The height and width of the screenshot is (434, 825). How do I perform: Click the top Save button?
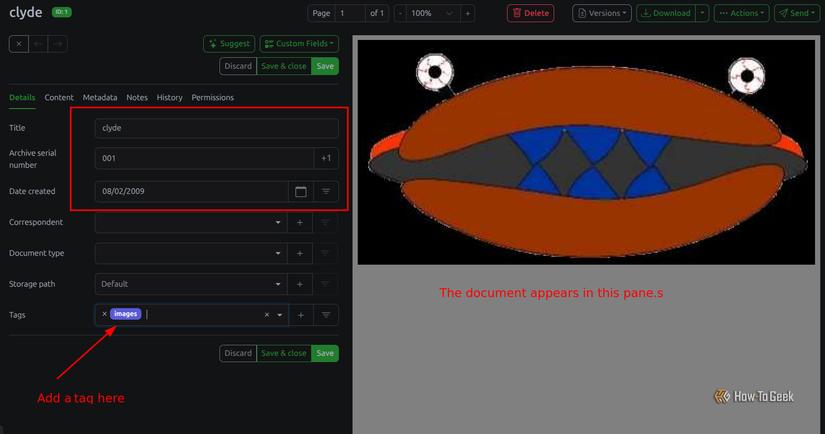click(325, 66)
